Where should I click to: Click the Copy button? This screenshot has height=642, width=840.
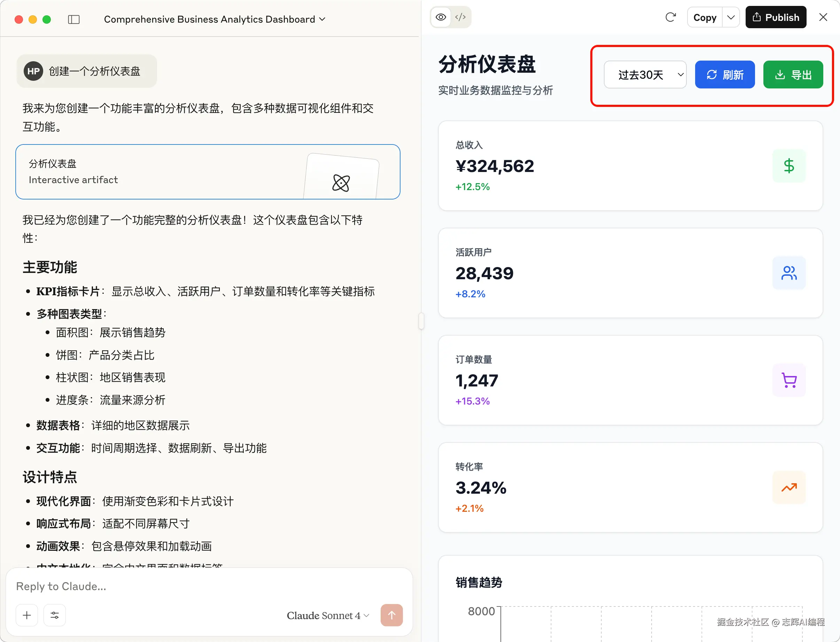coord(704,17)
